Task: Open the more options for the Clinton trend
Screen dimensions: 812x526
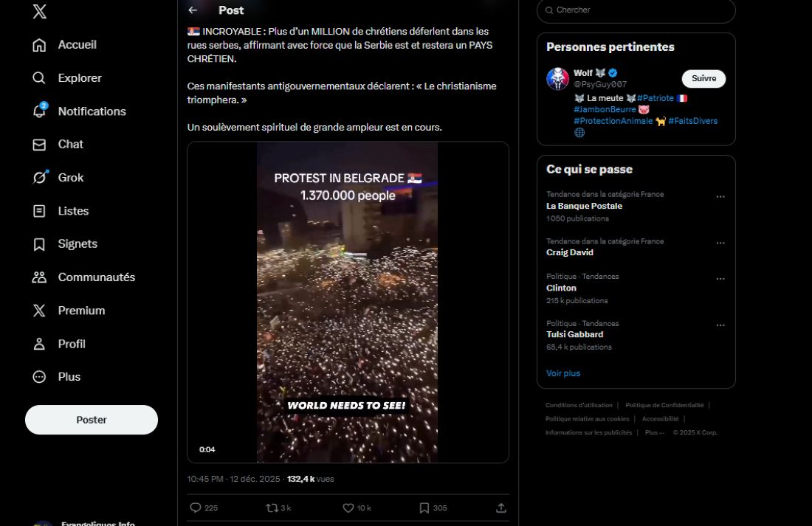Action: pyautogui.click(x=720, y=279)
